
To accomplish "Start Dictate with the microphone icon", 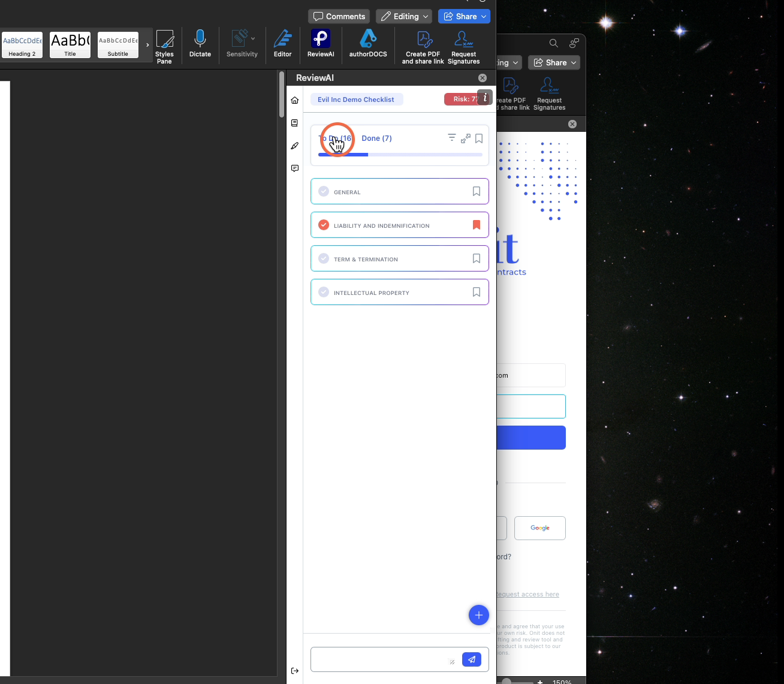I will [x=200, y=44].
